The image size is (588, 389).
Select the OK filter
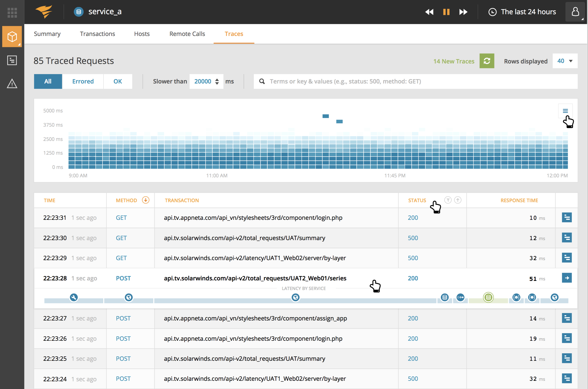(x=117, y=81)
